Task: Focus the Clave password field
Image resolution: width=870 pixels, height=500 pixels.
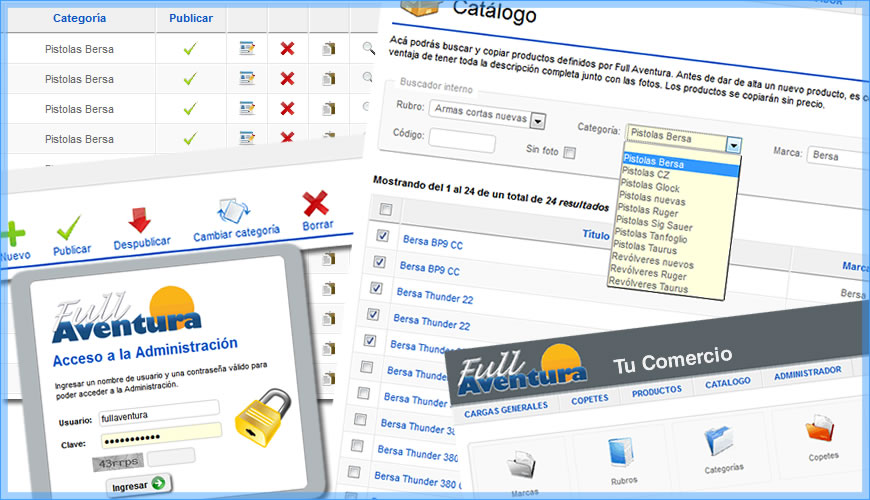Action: coord(161,435)
